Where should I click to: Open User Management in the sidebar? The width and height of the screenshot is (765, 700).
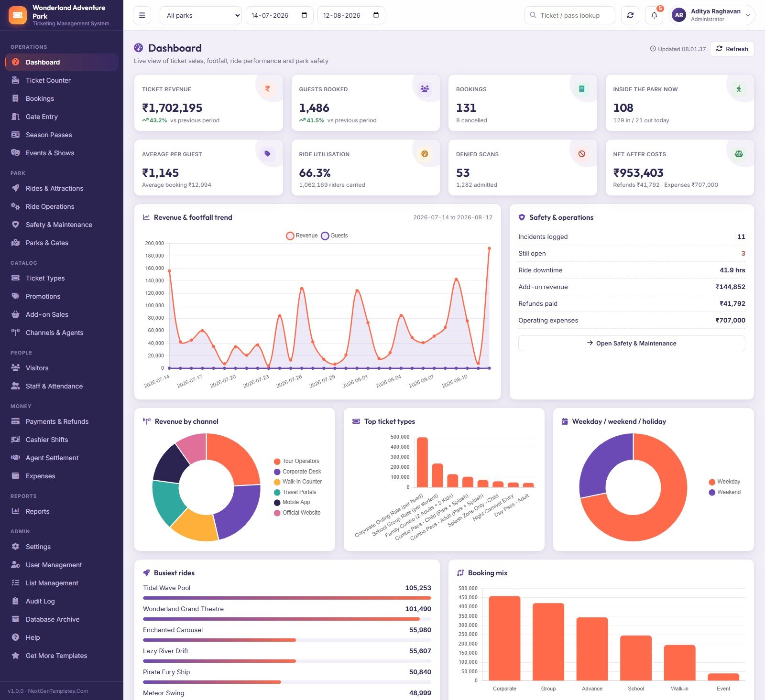click(x=62, y=565)
